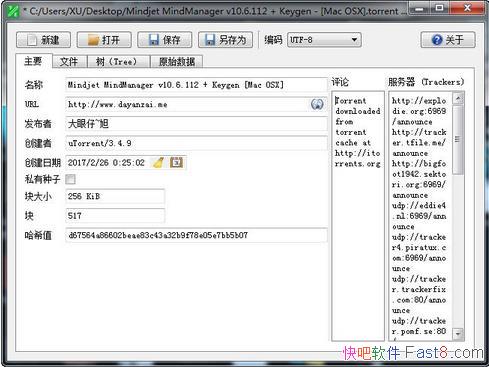
Task: Click the 新建 (New) button
Action: [x=43, y=40]
